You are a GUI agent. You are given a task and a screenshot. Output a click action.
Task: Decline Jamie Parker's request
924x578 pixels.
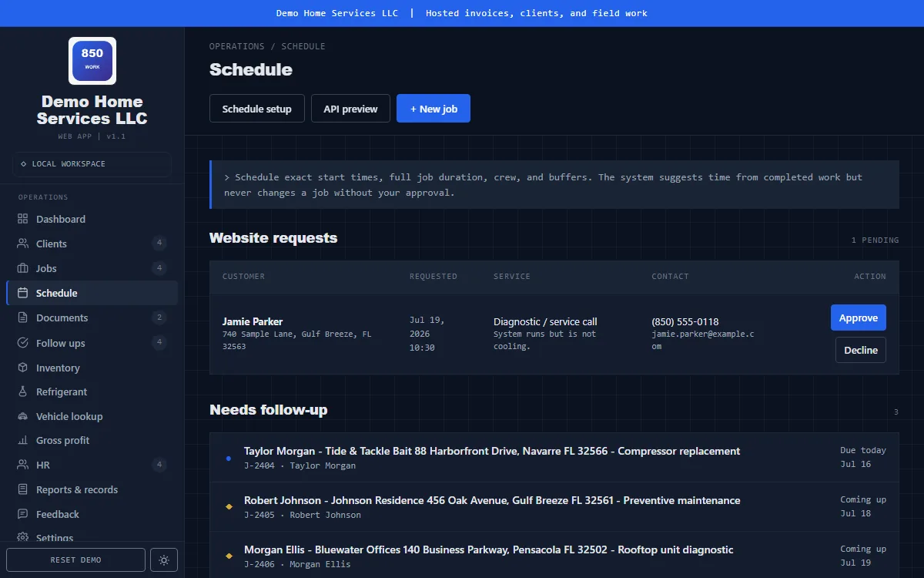[861, 350]
